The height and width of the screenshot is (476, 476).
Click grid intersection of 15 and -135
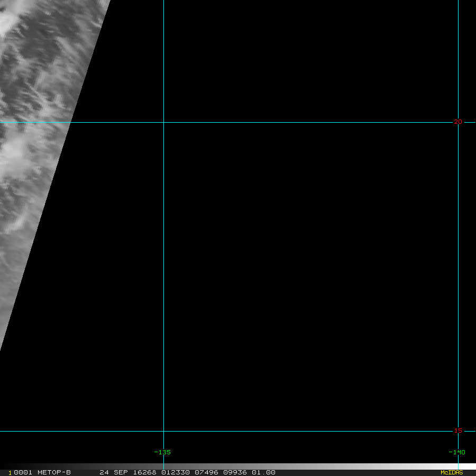(163, 431)
